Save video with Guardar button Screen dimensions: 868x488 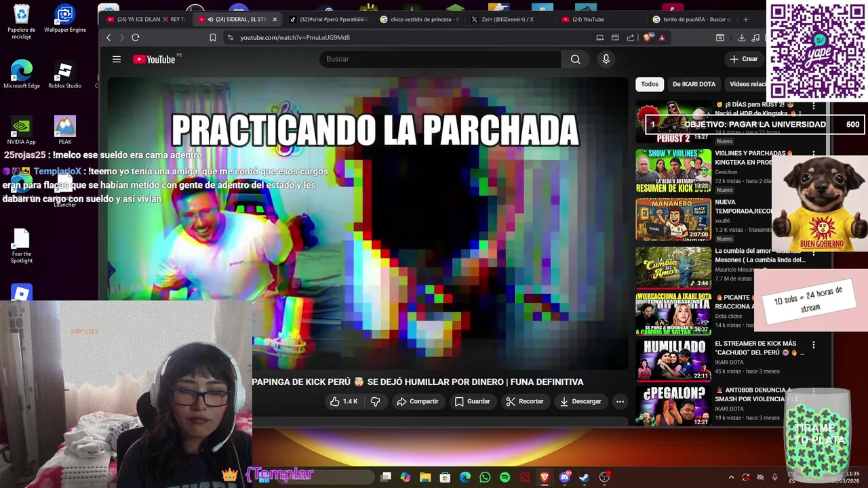472,401
